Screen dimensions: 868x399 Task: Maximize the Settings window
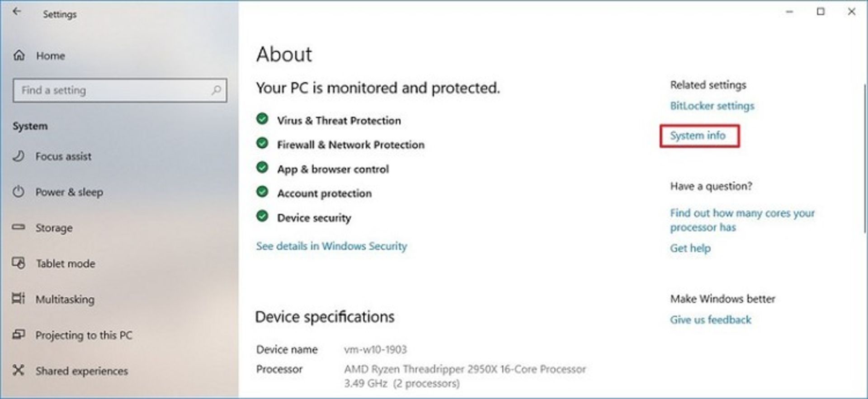pos(821,12)
